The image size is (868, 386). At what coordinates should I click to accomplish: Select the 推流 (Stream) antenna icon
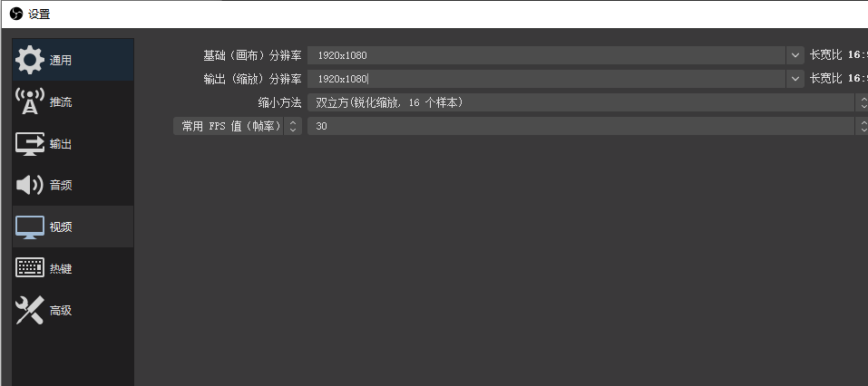29,101
